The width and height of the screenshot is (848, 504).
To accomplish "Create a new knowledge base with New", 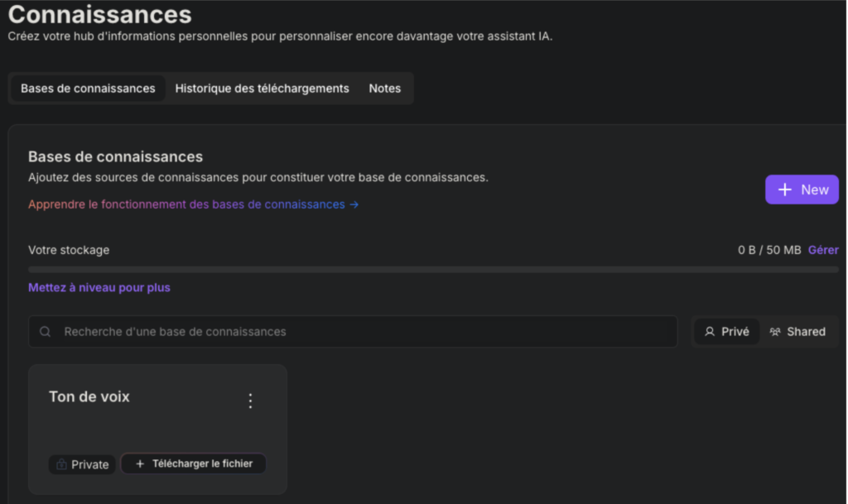I will [802, 190].
